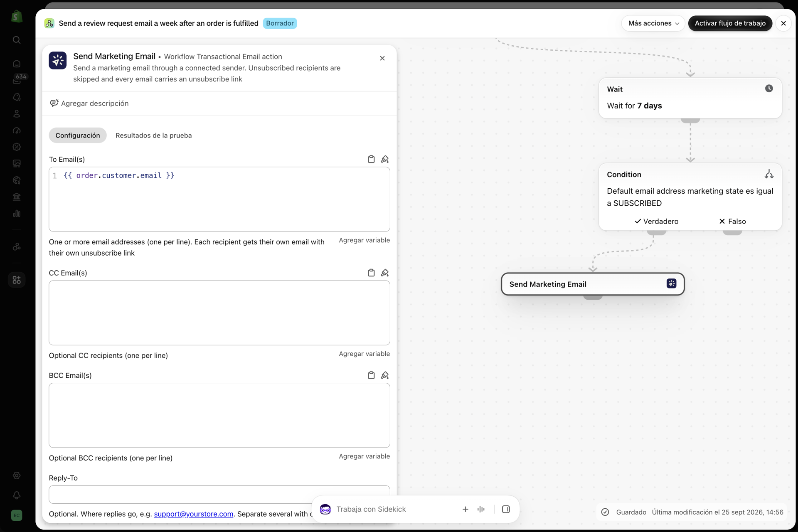Click into the CC Email(s) field

[219, 313]
